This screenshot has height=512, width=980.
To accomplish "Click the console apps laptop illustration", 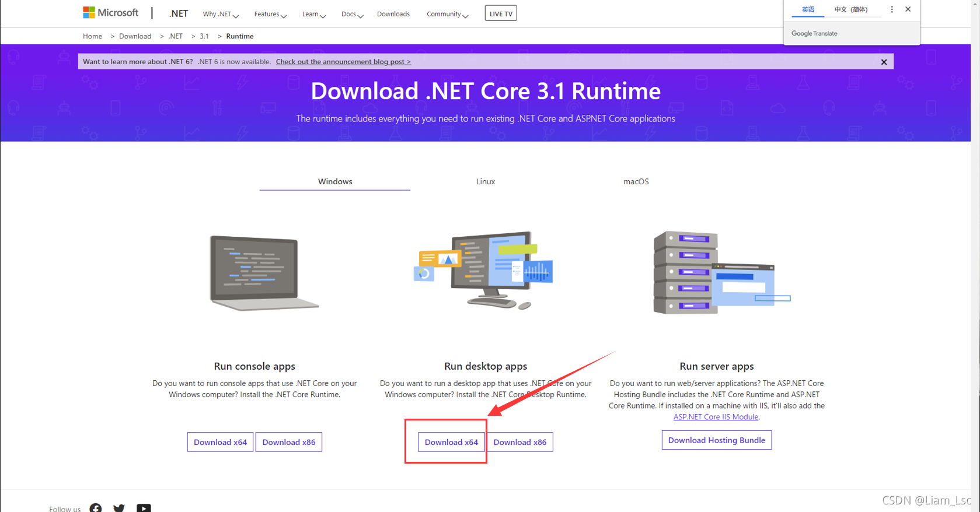I will pyautogui.click(x=264, y=272).
